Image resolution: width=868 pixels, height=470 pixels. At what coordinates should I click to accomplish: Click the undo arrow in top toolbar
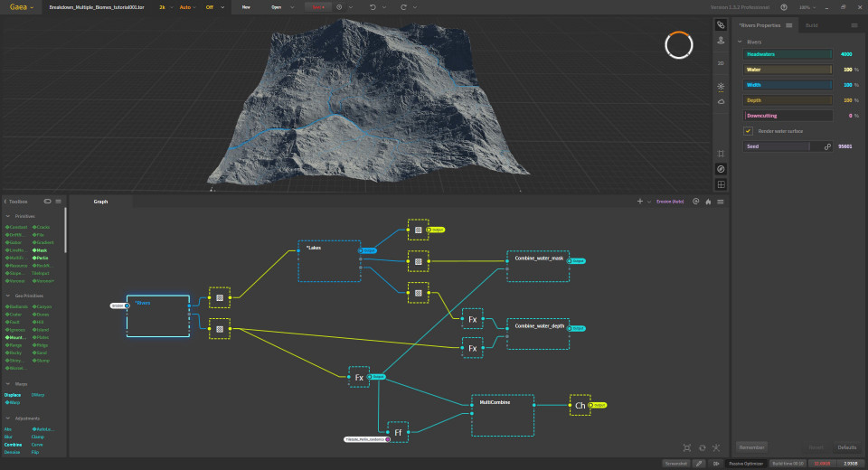[x=373, y=6]
